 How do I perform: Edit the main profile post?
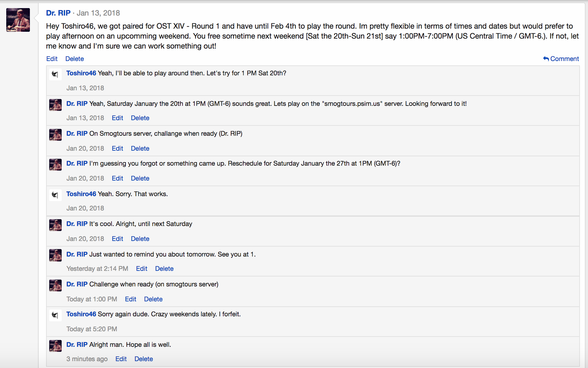click(x=52, y=59)
